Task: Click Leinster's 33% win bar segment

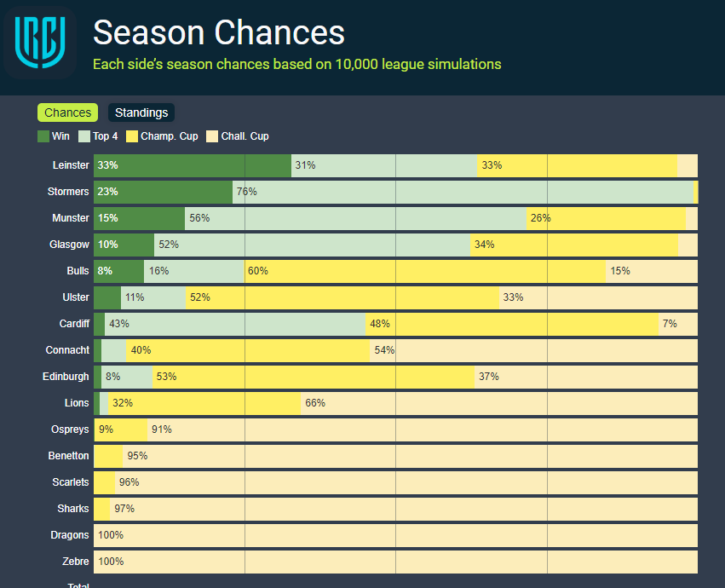Action: click(x=192, y=165)
